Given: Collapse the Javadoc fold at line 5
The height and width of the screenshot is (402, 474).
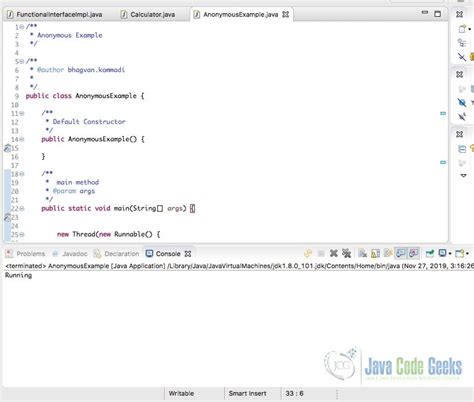Looking at the screenshot, I should [x=22, y=61].
